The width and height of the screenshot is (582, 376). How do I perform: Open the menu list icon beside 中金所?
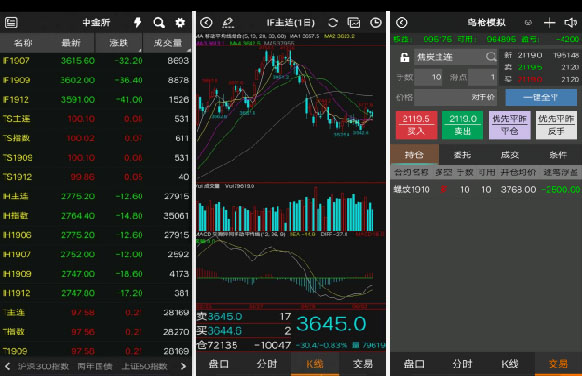[x=11, y=23]
